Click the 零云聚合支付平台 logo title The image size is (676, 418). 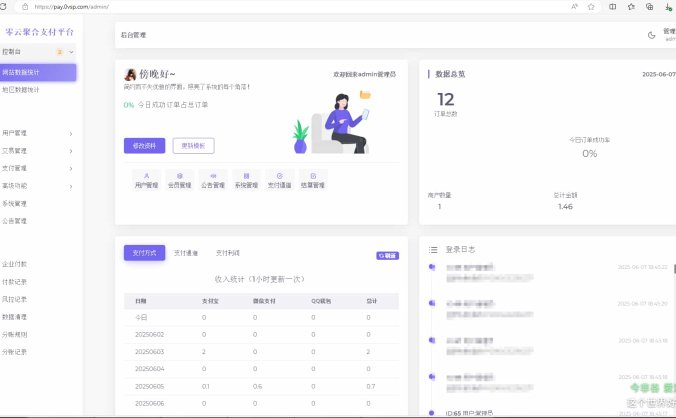[x=39, y=32]
